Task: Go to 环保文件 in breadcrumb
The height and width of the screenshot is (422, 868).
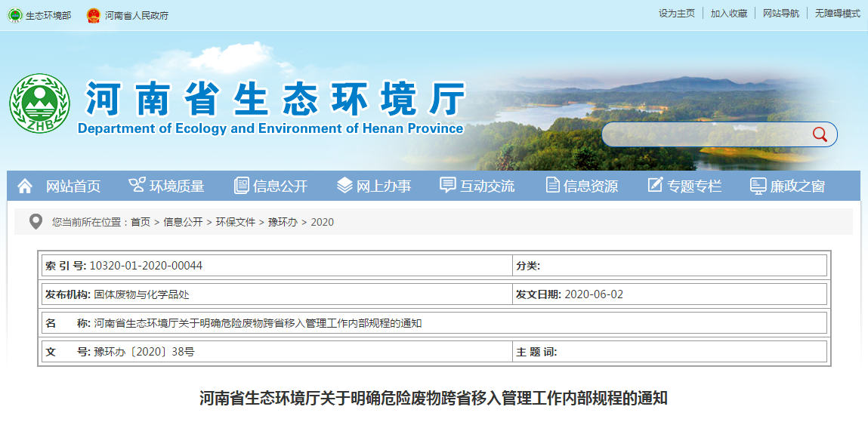Action: point(236,223)
